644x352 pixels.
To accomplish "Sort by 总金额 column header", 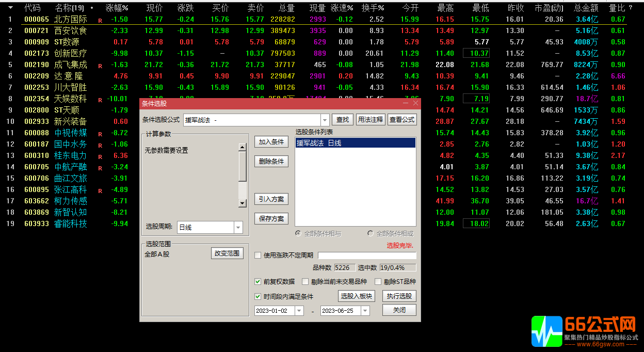I will [x=586, y=8].
